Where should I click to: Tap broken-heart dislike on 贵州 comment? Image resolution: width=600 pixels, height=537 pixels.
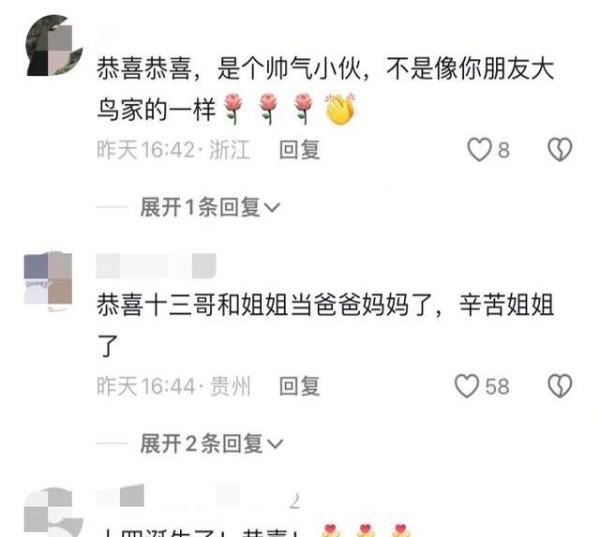560,386
